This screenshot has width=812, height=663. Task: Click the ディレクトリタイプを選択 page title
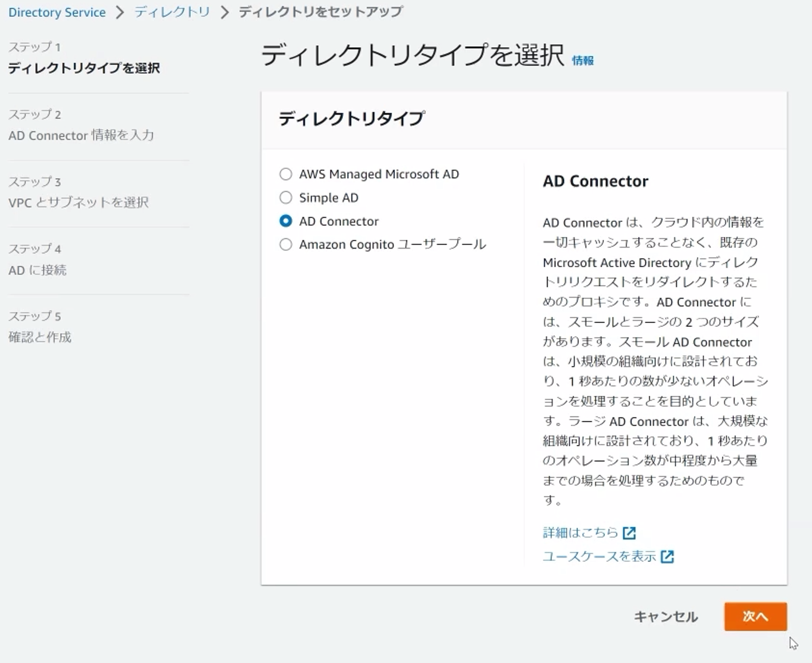(412, 54)
